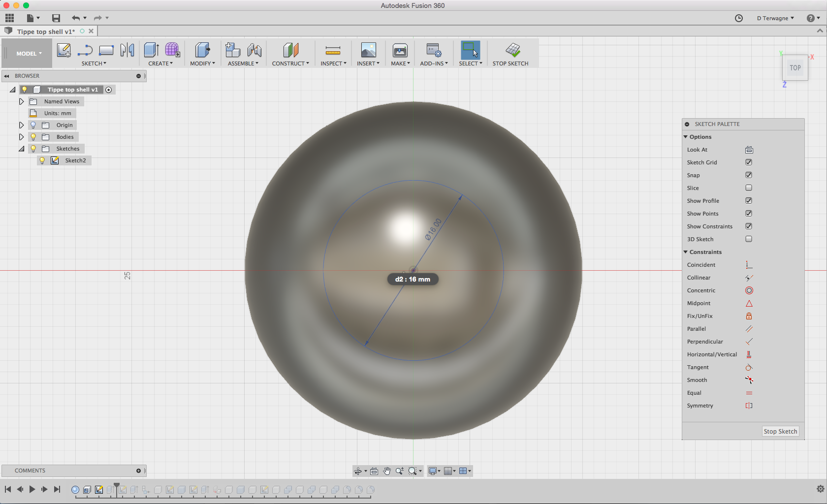Apply the Fix/UnFix lock constraint
The width and height of the screenshot is (827, 504).
click(x=749, y=316)
